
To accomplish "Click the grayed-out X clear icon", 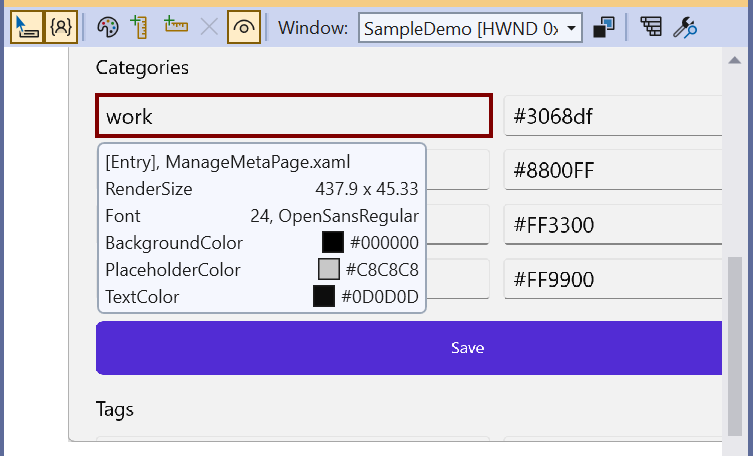I will pos(209,28).
